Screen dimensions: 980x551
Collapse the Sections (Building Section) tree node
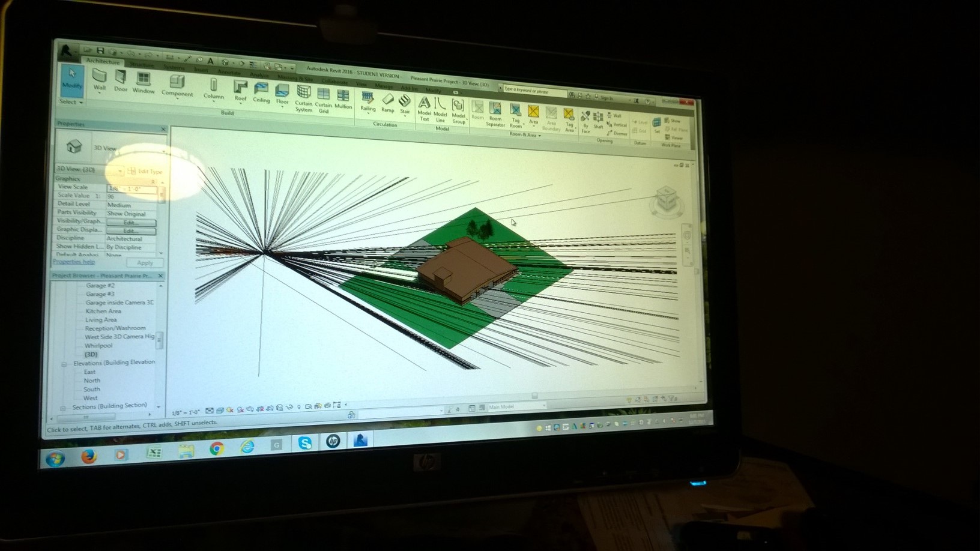[63, 408]
